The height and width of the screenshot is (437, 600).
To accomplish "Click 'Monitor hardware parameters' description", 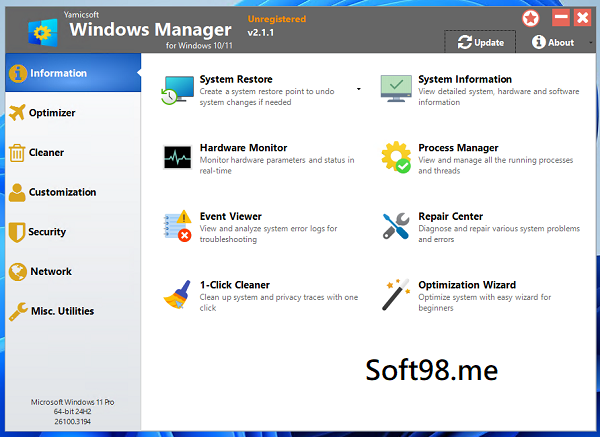I will [x=277, y=165].
